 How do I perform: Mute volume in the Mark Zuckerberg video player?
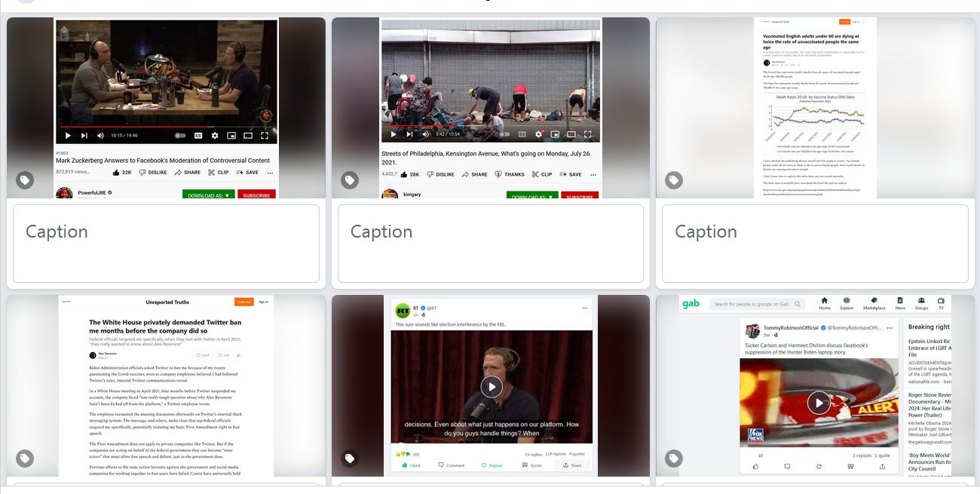100,136
